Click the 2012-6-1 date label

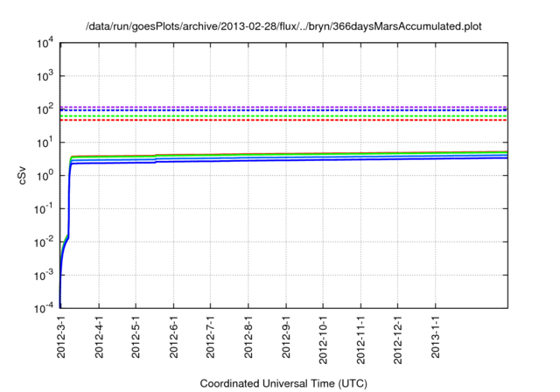click(x=173, y=336)
